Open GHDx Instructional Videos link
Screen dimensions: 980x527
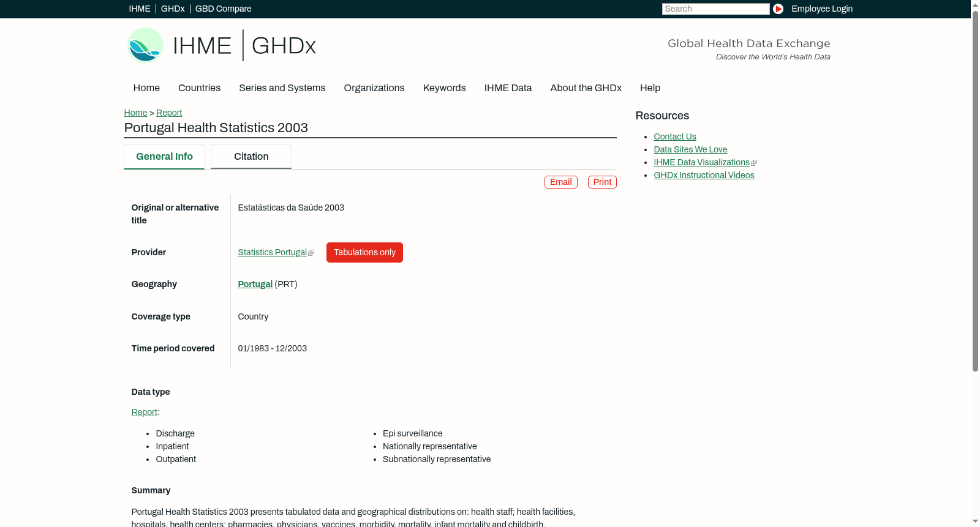[x=704, y=175]
